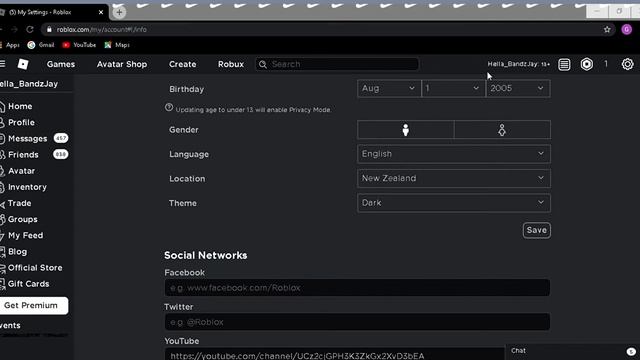Click the browser address bar URL
Image resolution: width=640 pixels, height=360 pixels.
click(101, 29)
